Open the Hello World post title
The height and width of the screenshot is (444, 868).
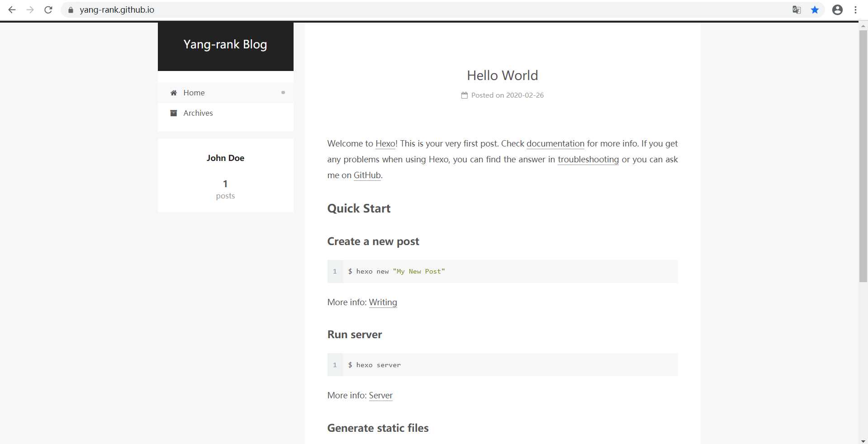point(502,75)
